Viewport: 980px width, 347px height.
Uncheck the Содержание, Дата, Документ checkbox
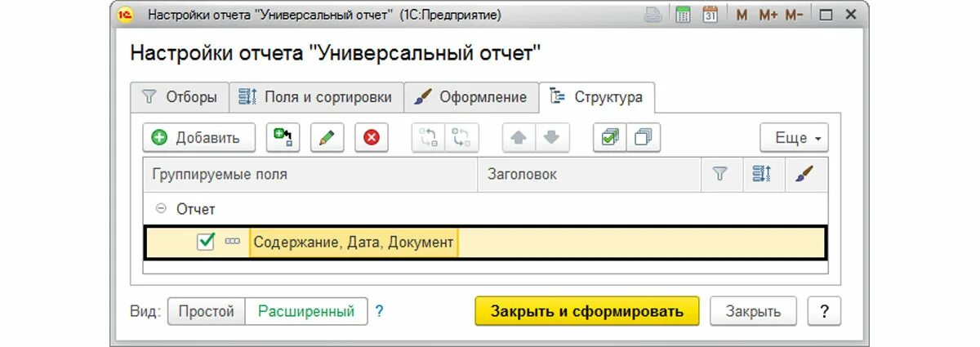(206, 242)
